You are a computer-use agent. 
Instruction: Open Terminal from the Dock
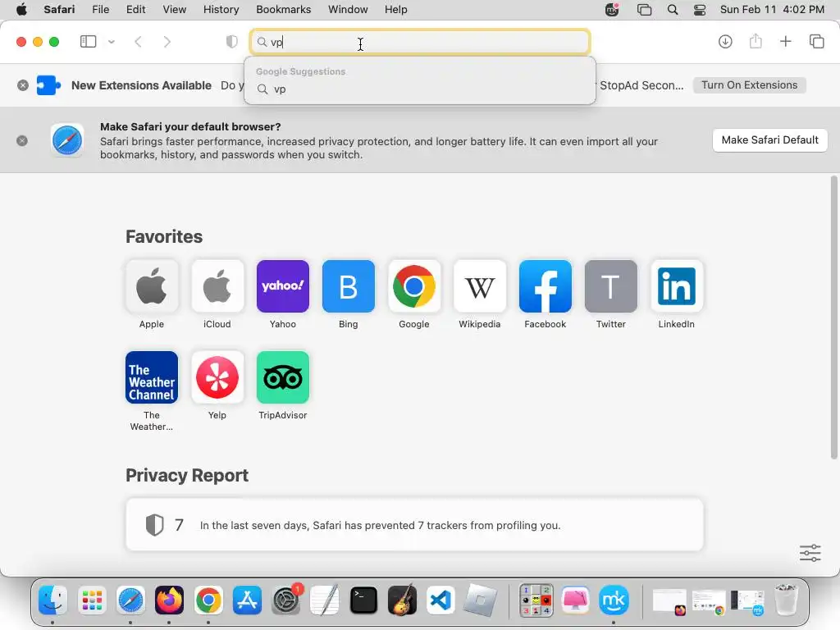coord(363,600)
